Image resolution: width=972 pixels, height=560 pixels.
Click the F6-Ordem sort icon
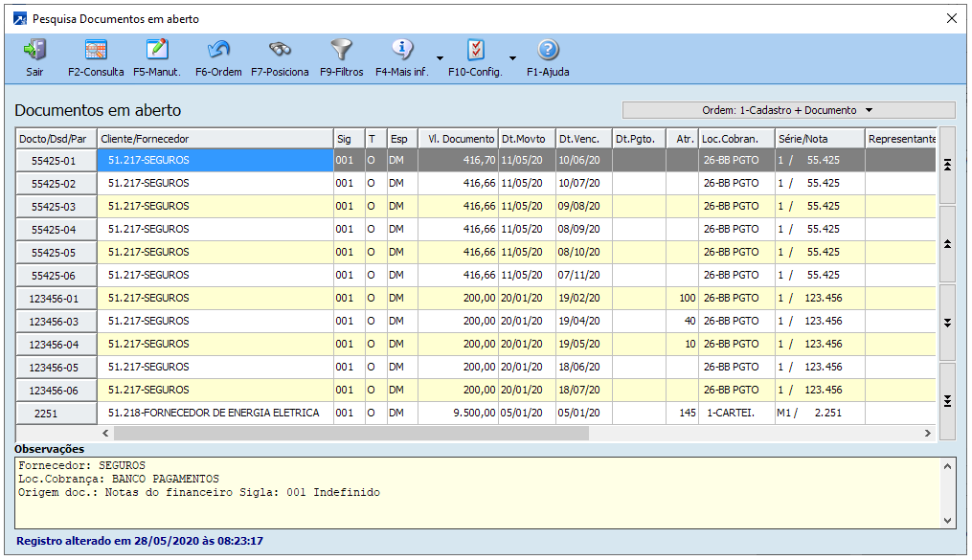coord(218,51)
